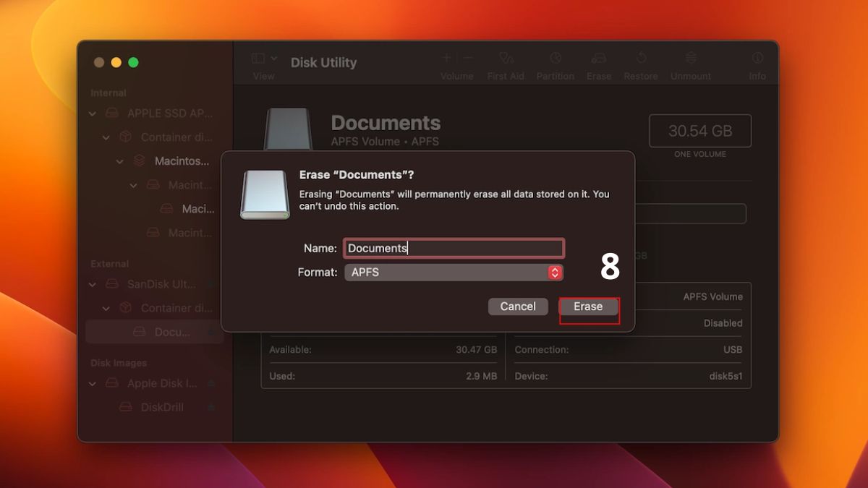Select the Docu... sidebar label
868x488 pixels.
(172, 332)
